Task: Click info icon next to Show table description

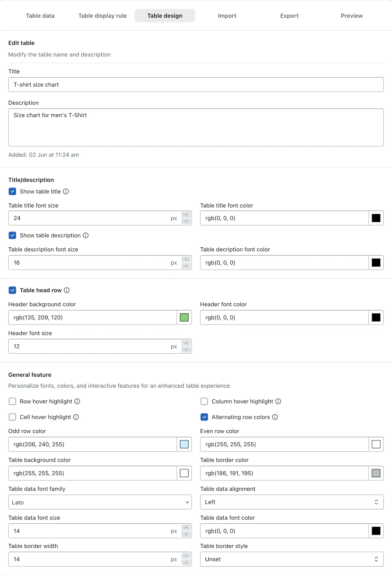Action: (86, 235)
